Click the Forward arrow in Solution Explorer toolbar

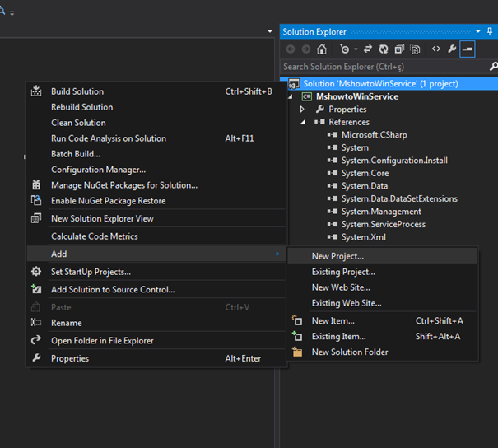click(x=306, y=49)
